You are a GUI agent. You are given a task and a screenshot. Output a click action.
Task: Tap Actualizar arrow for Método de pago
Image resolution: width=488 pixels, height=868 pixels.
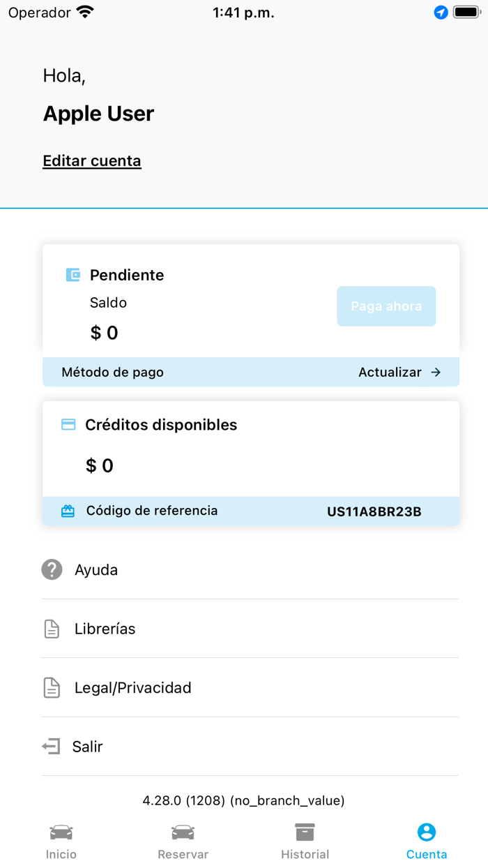click(399, 373)
